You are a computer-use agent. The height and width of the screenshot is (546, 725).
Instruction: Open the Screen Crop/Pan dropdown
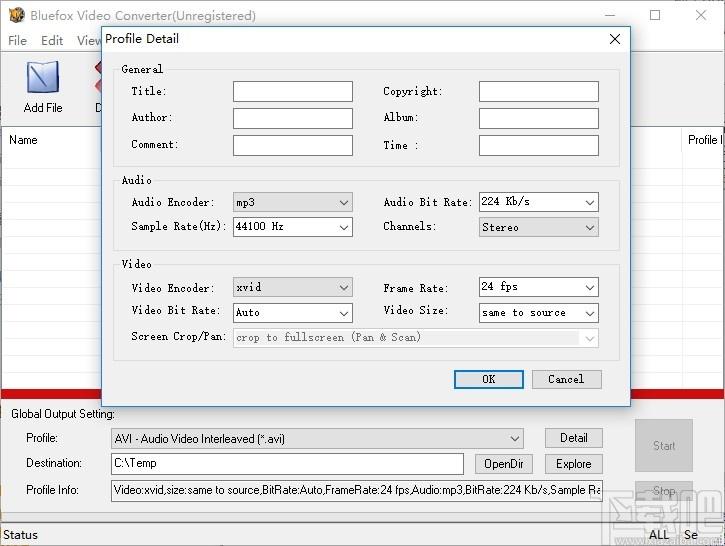[416, 337]
